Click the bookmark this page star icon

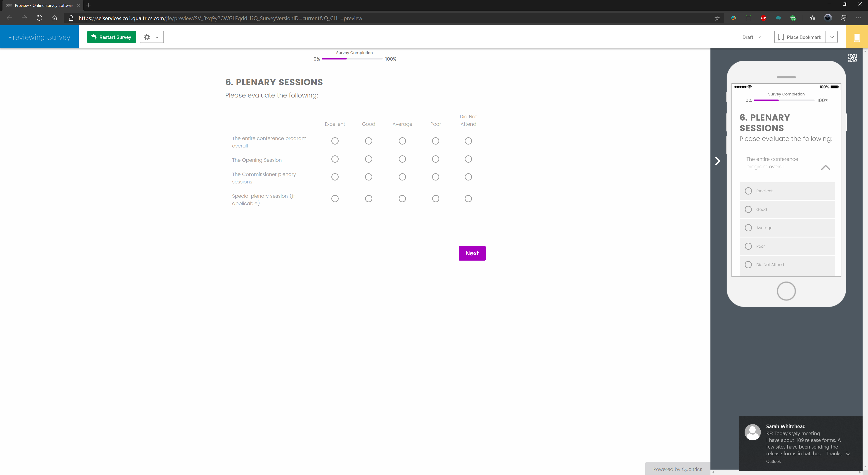pos(717,18)
